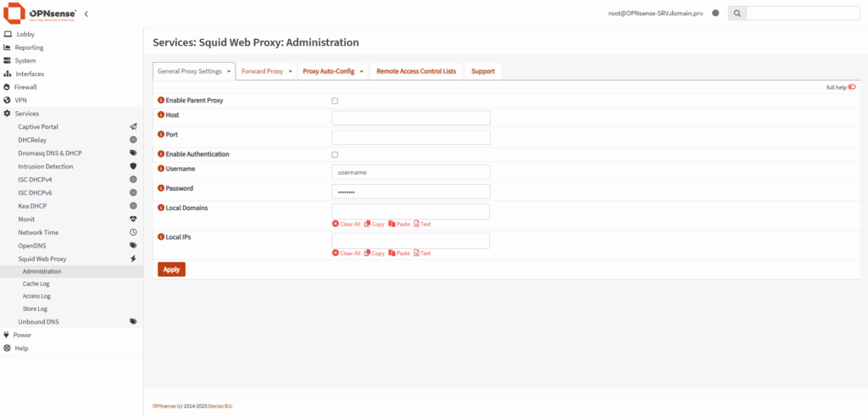Click the OpenDNS tags icon
The image size is (868, 417).
coord(133,245)
